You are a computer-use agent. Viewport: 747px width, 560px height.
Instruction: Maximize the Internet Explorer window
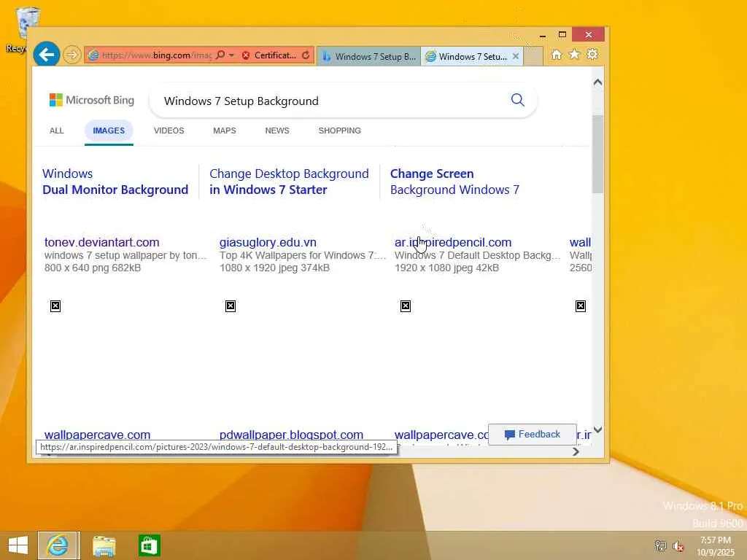562,34
